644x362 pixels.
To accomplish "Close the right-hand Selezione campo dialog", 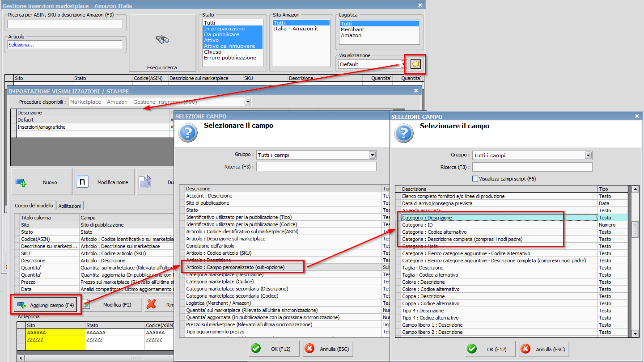I will pos(637,116).
